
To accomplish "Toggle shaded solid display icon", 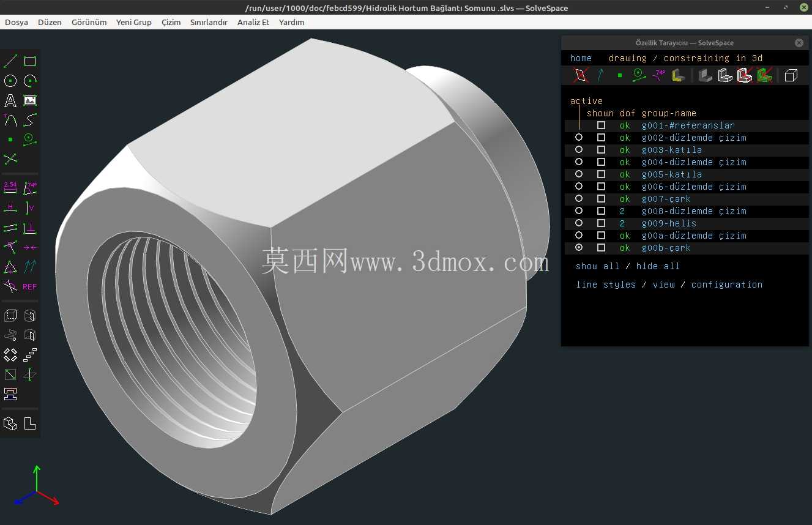I will [706, 75].
